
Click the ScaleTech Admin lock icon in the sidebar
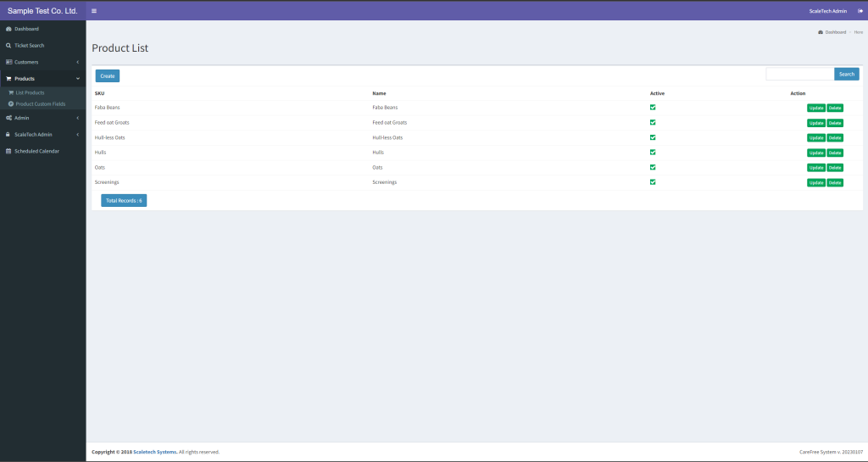point(8,134)
